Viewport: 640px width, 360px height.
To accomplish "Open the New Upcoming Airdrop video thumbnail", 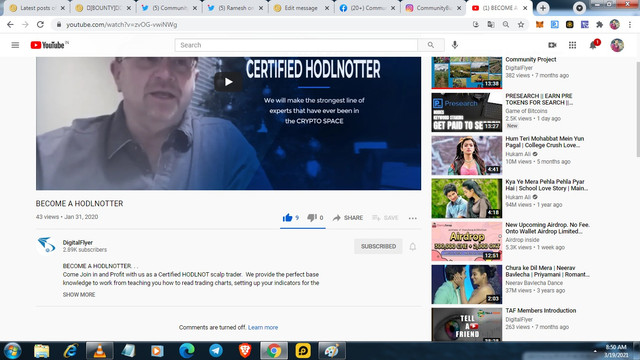I will point(467,242).
